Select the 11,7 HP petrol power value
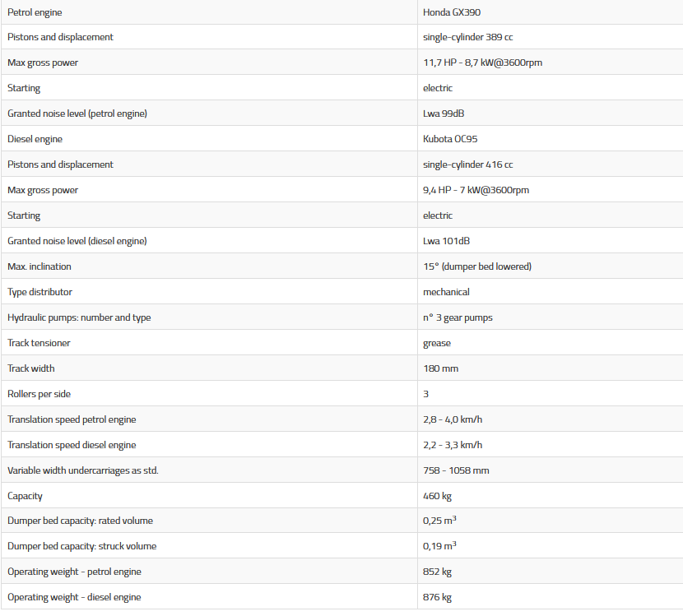The image size is (683, 616). (x=482, y=63)
